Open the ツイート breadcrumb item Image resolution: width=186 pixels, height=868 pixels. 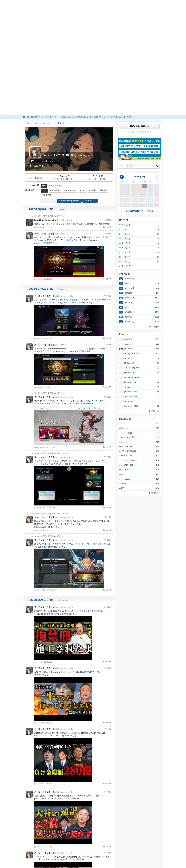(61, 123)
